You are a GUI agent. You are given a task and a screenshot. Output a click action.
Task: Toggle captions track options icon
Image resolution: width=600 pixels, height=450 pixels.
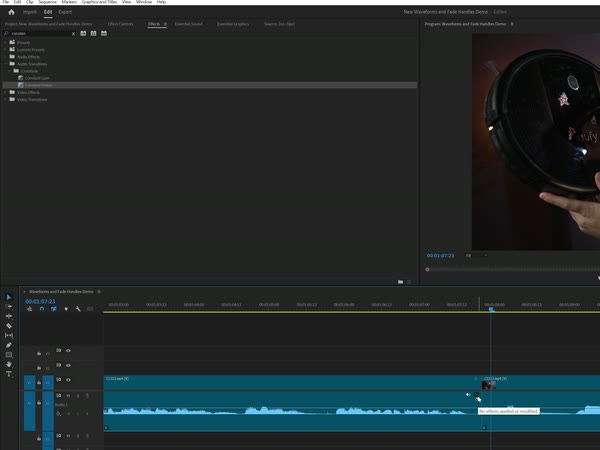[90, 309]
